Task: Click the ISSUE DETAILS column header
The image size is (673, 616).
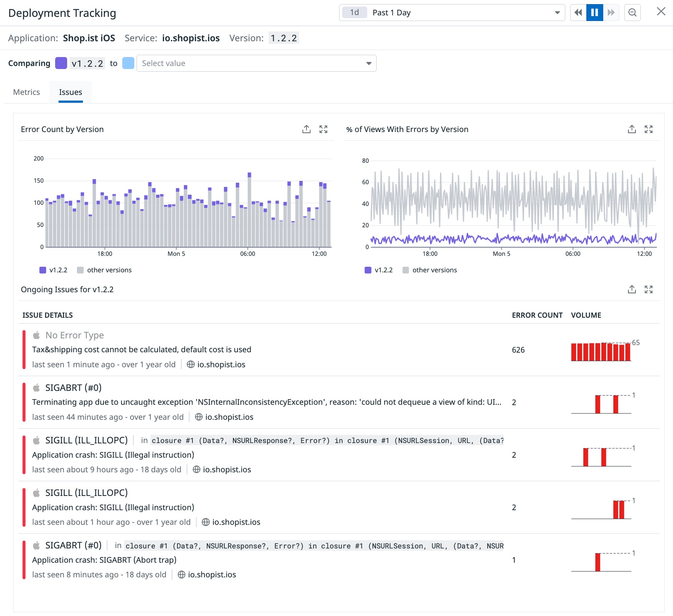Action: tap(48, 315)
